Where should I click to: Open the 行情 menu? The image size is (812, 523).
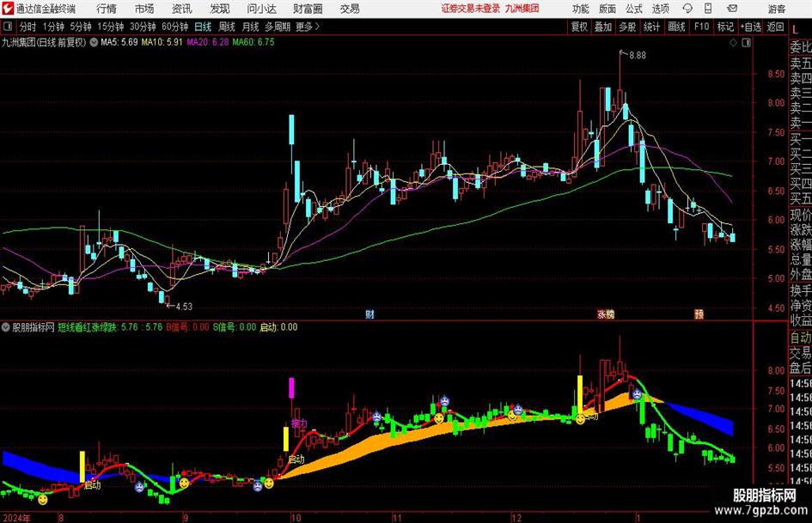point(107,9)
